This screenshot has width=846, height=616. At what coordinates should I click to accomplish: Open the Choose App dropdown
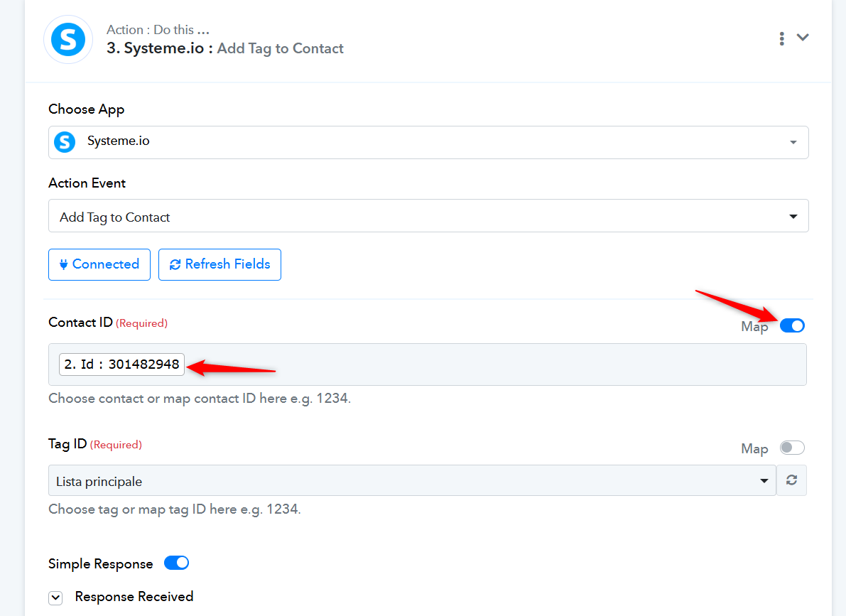pos(428,143)
